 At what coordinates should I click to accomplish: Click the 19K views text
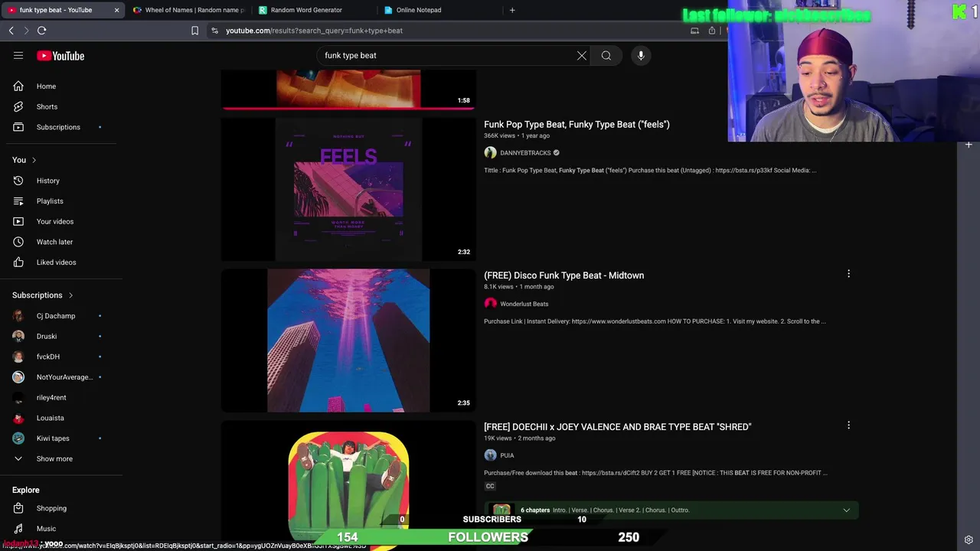click(x=498, y=439)
